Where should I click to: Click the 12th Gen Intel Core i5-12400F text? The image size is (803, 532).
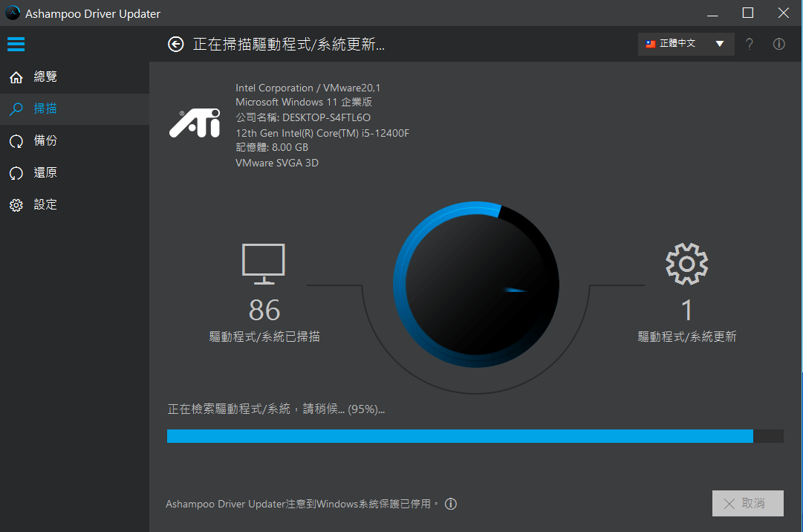point(322,133)
